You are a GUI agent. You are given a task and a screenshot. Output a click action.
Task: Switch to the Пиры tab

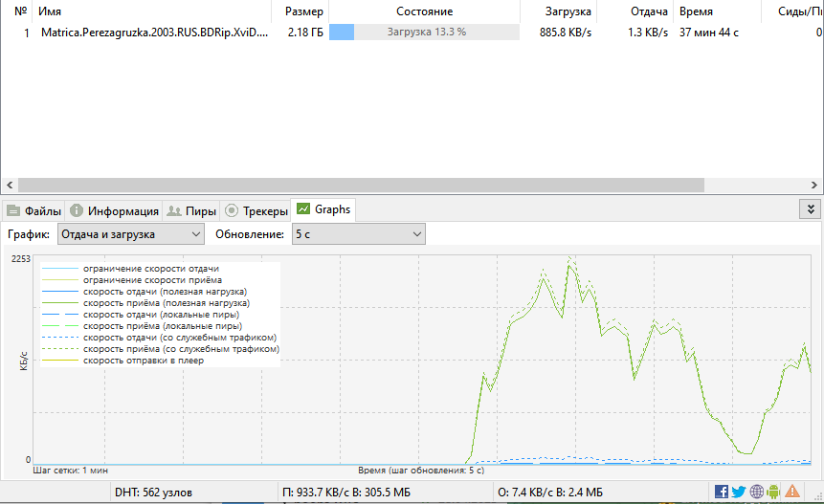[191, 211]
